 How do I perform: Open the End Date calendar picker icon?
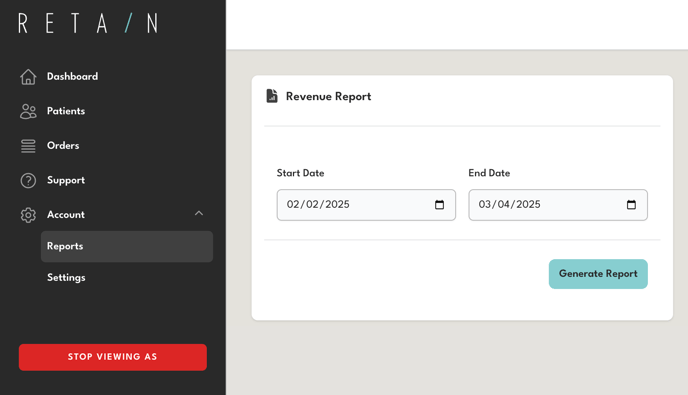pyautogui.click(x=631, y=205)
